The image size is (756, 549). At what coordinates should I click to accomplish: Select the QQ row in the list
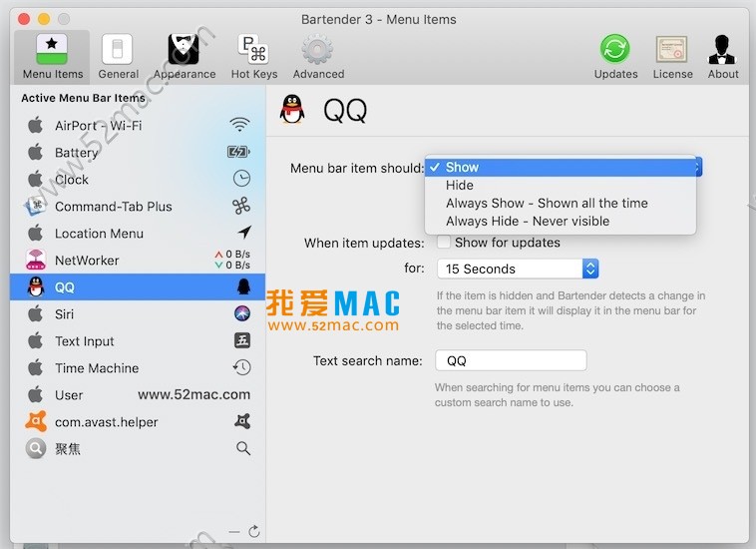[138, 287]
